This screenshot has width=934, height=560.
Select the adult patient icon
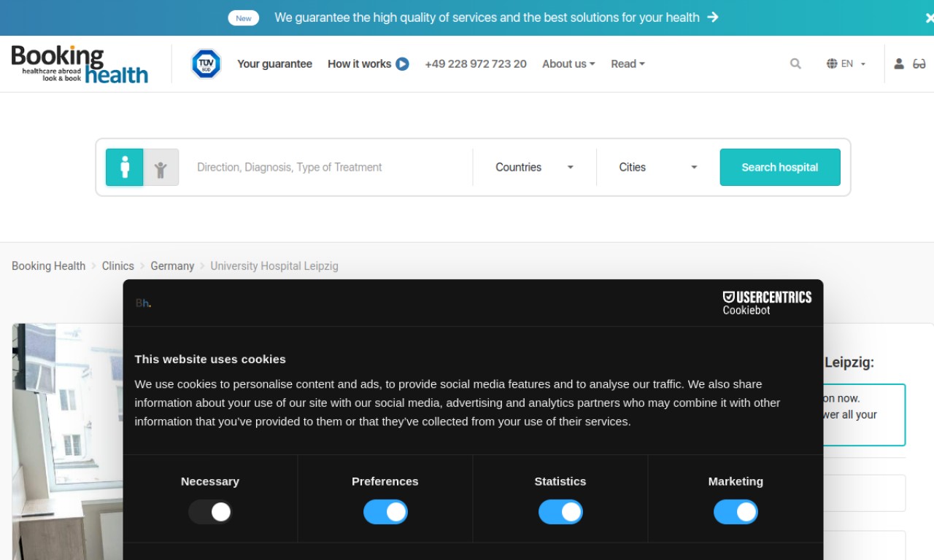[x=125, y=167]
